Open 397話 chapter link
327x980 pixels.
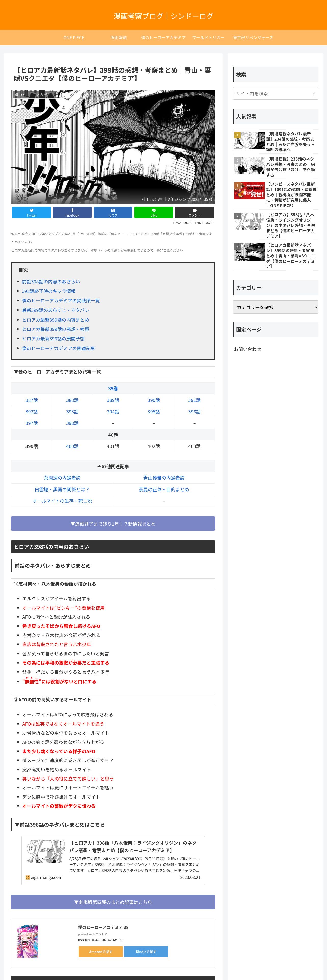pos(32,423)
